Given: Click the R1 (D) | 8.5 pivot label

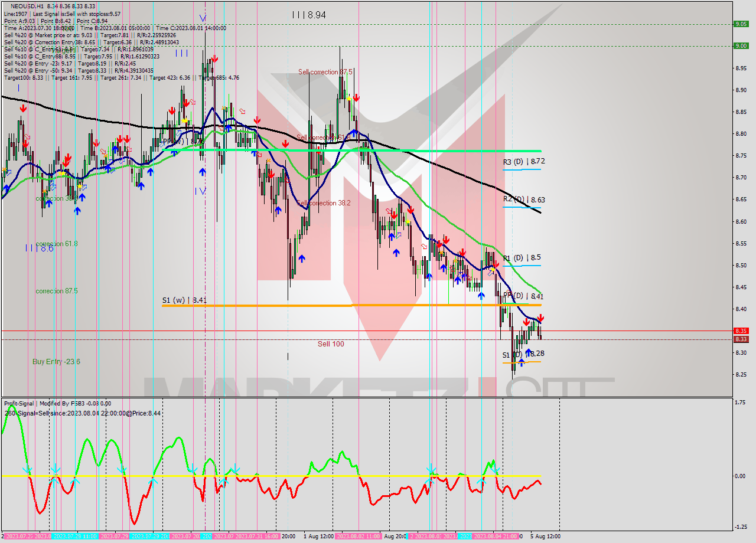Looking at the screenshot, I should [522, 258].
